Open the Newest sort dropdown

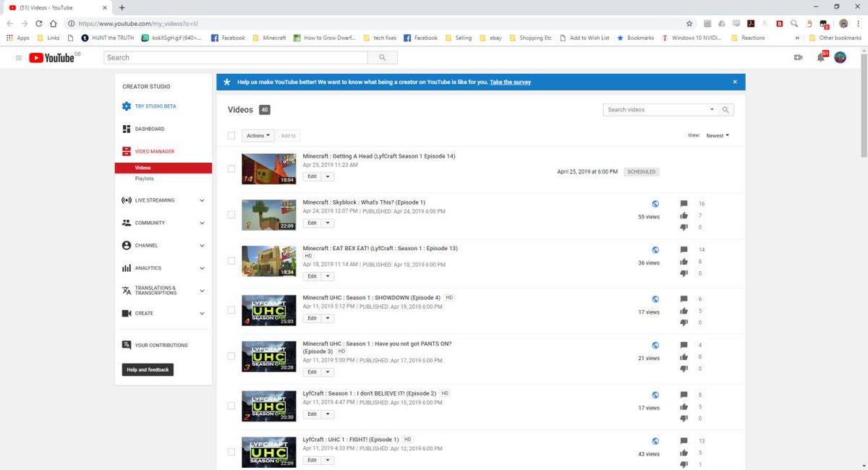pyautogui.click(x=718, y=135)
